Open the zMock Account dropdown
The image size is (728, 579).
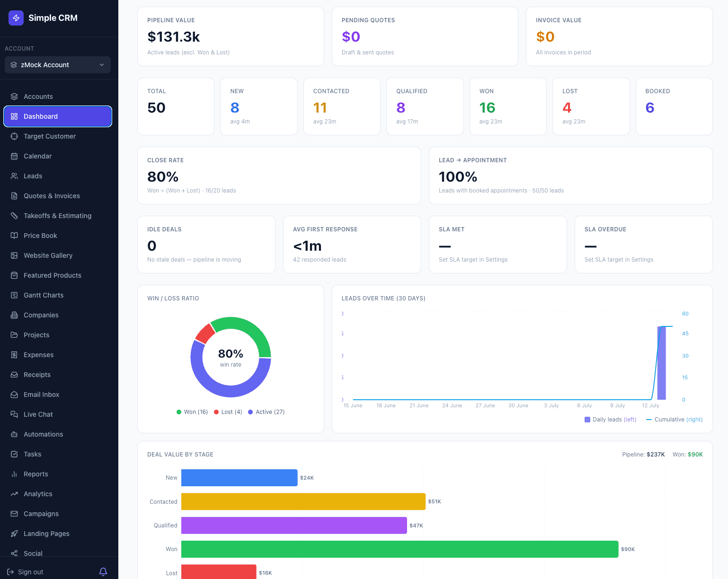pyautogui.click(x=58, y=65)
